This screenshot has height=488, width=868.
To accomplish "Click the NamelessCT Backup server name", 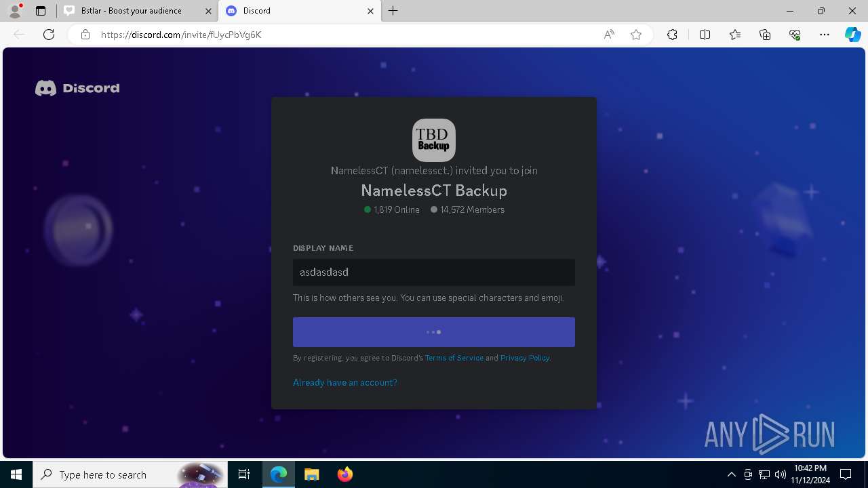I will (x=434, y=190).
